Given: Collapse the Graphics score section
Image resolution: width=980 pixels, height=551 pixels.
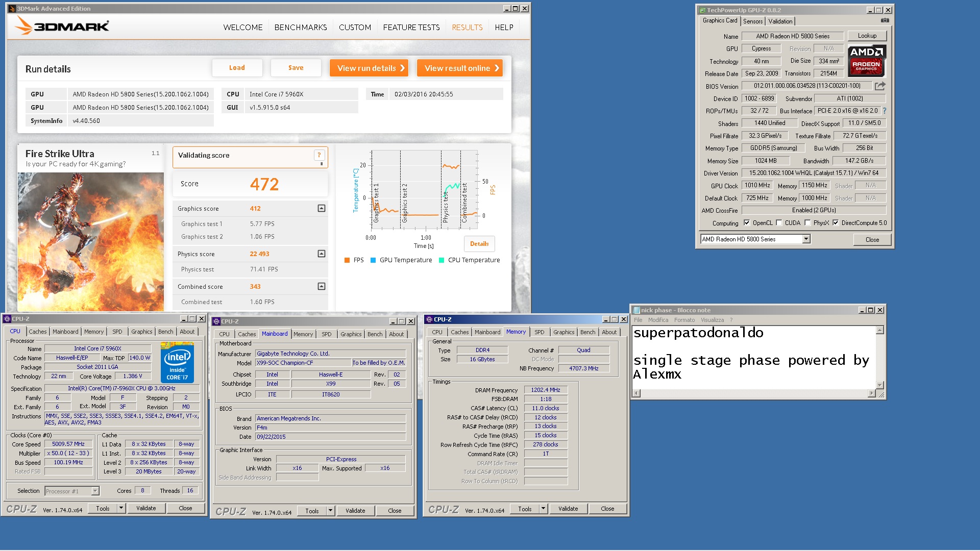Looking at the screenshot, I should [x=322, y=208].
